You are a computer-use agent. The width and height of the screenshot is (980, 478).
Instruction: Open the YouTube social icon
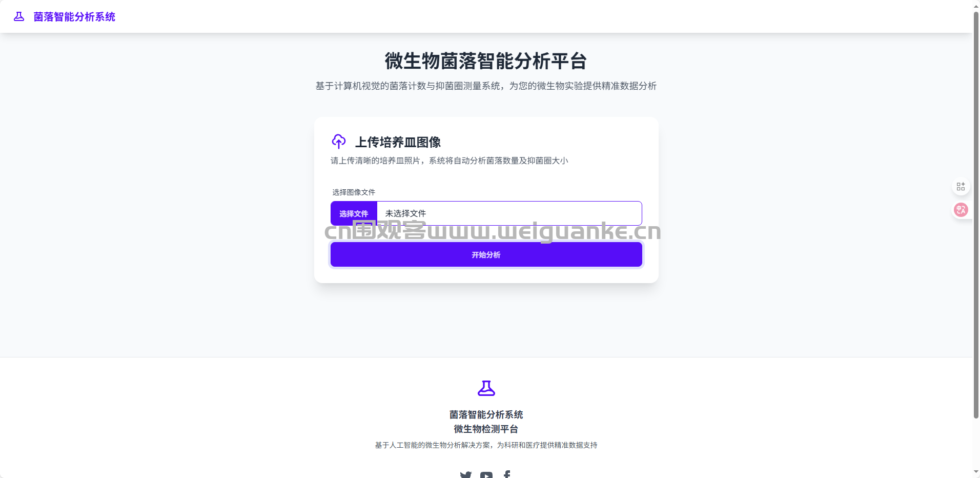486,474
